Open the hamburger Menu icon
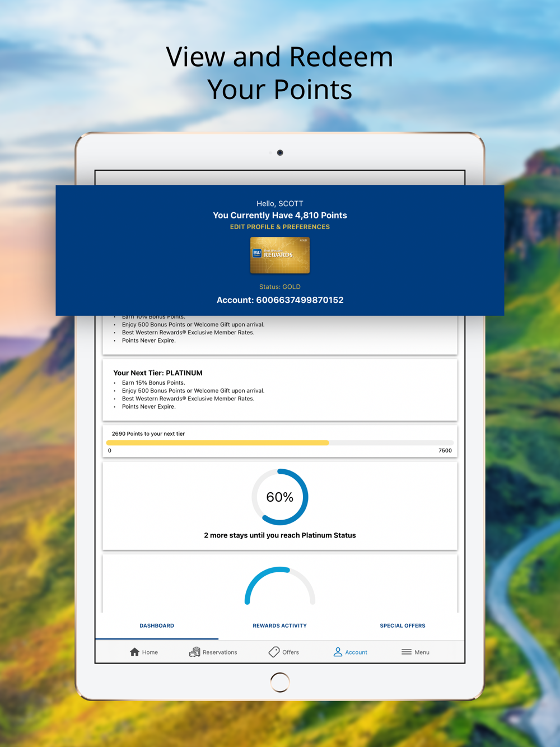 tap(407, 652)
